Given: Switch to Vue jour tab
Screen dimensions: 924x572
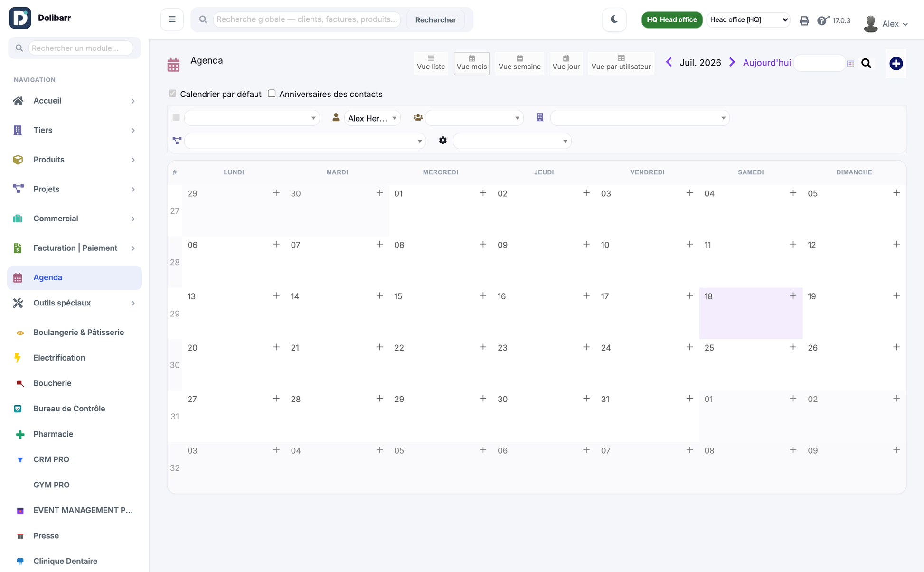Looking at the screenshot, I should point(566,63).
